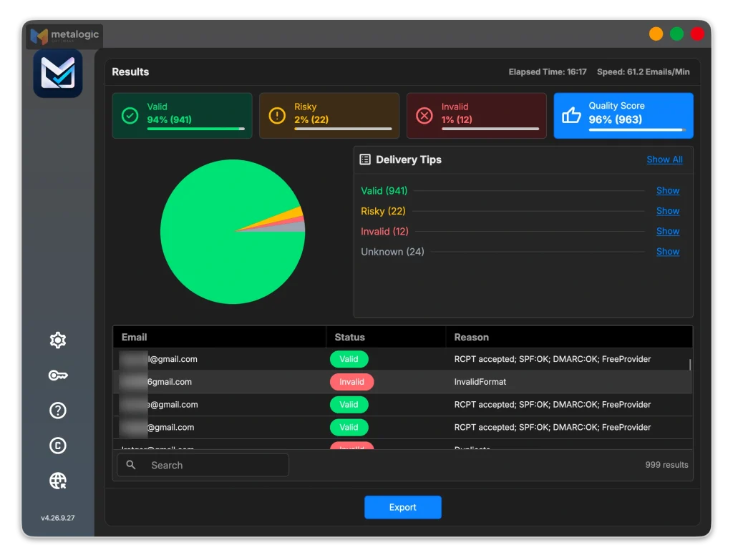
Task: Select the Risky 2% (22) card
Action: (329, 115)
